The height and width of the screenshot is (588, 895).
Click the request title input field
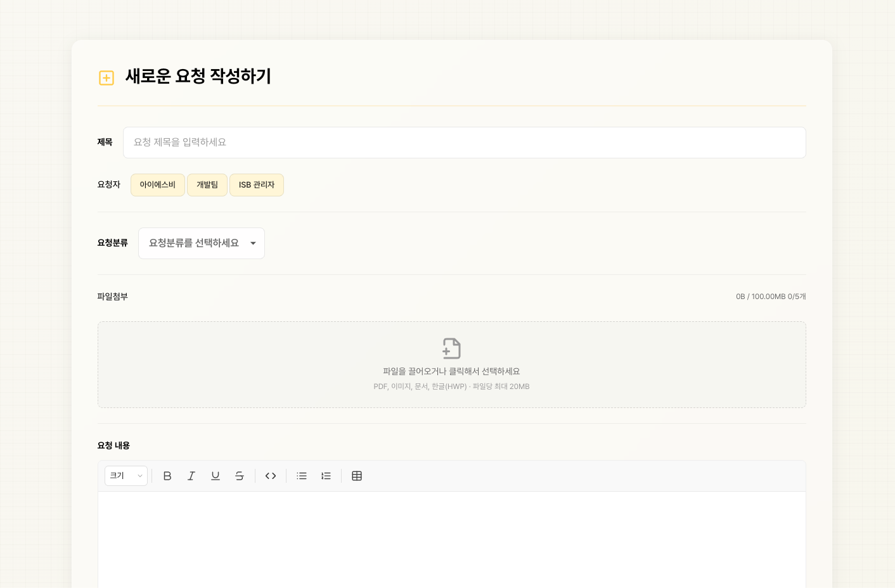(x=464, y=143)
